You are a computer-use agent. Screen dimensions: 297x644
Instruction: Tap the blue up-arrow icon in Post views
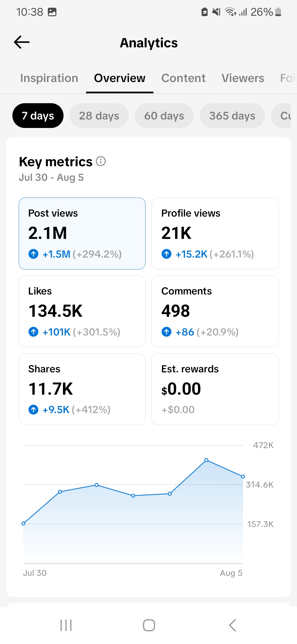[x=34, y=254]
